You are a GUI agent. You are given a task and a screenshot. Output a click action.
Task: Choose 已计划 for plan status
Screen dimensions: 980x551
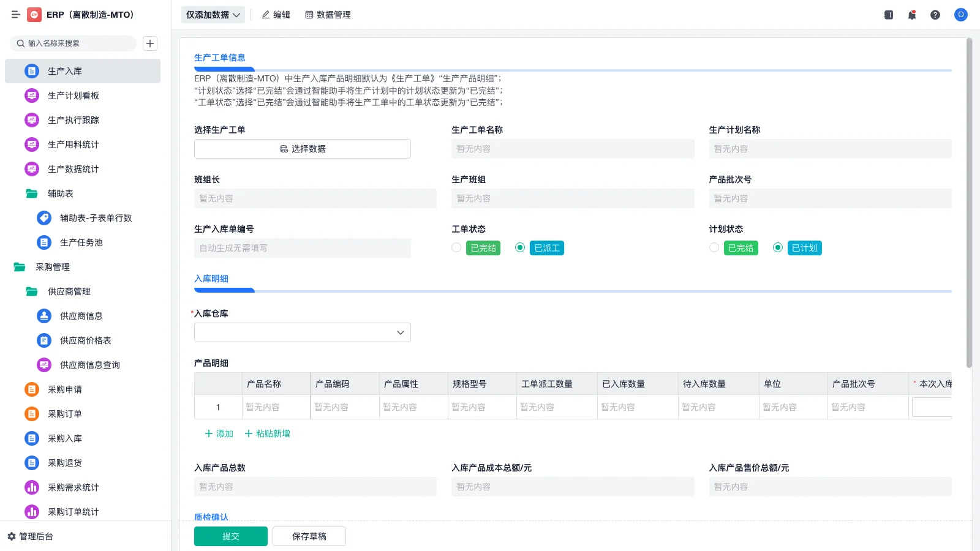pos(778,247)
